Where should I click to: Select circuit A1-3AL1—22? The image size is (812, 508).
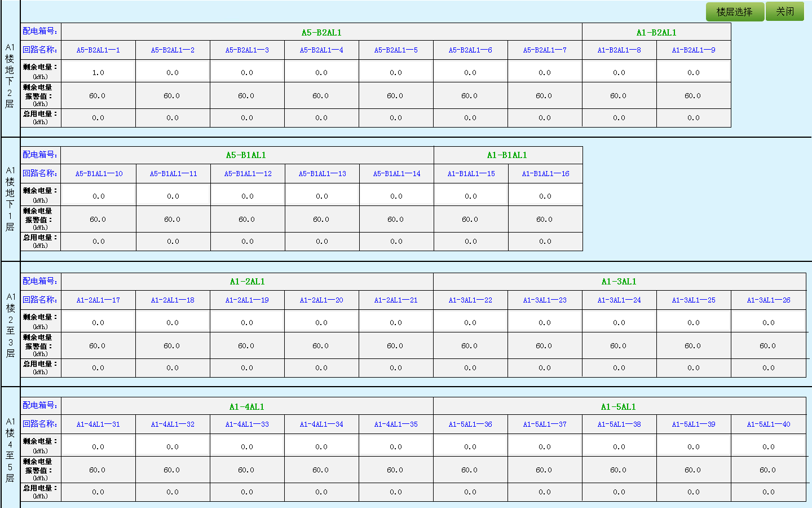(470, 300)
